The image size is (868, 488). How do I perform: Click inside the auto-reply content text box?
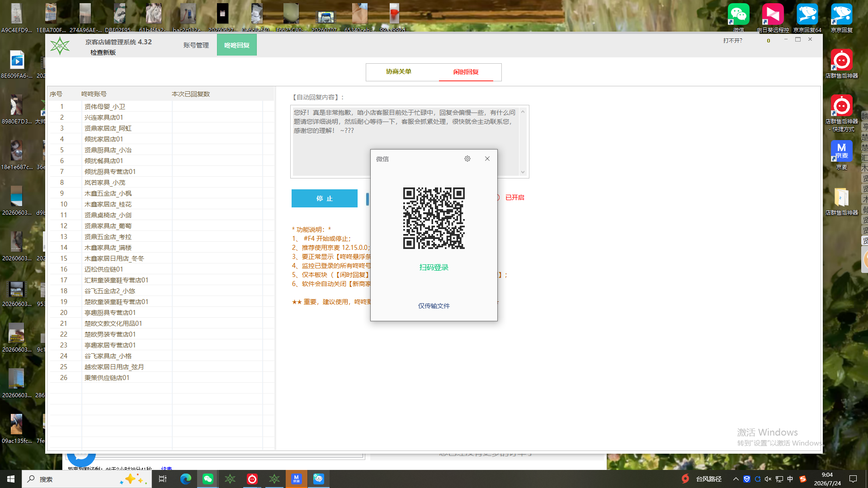click(406, 141)
